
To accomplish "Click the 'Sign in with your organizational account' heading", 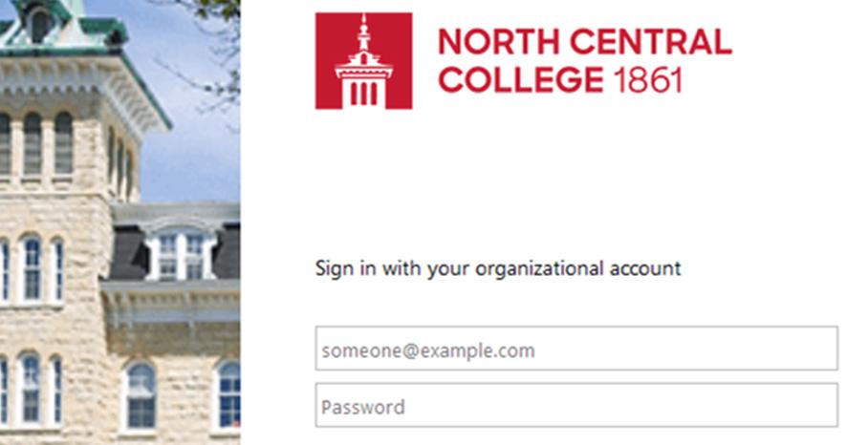I will tap(498, 269).
